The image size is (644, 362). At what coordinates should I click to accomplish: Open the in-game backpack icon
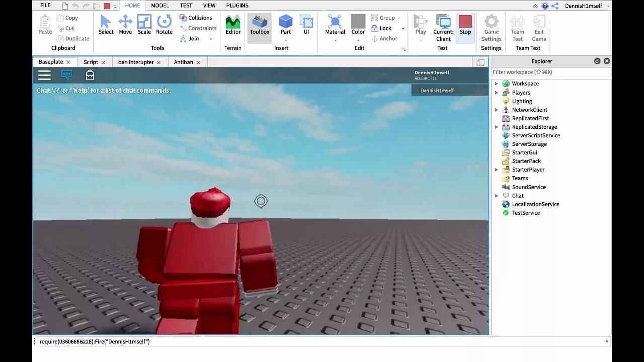coord(90,75)
